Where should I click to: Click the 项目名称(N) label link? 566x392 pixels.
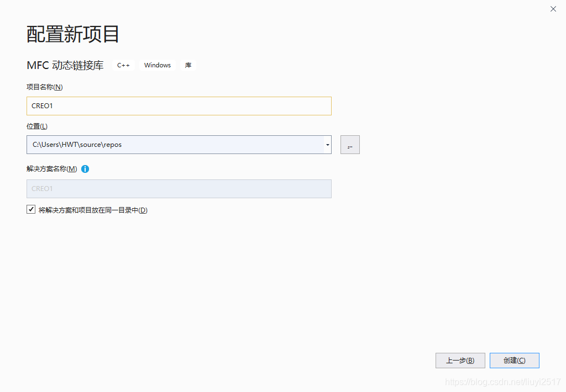tap(44, 87)
